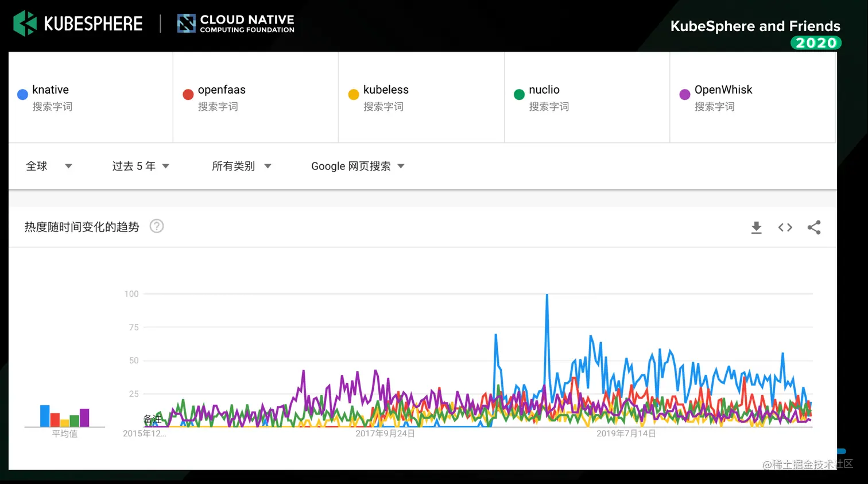Open the help question mark icon
The height and width of the screenshot is (484, 868).
(157, 226)
